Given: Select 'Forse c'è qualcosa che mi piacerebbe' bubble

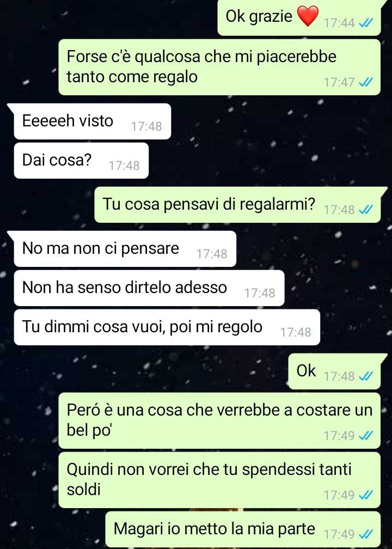Looking at the screenshot, I should click(x=219, y=67).
